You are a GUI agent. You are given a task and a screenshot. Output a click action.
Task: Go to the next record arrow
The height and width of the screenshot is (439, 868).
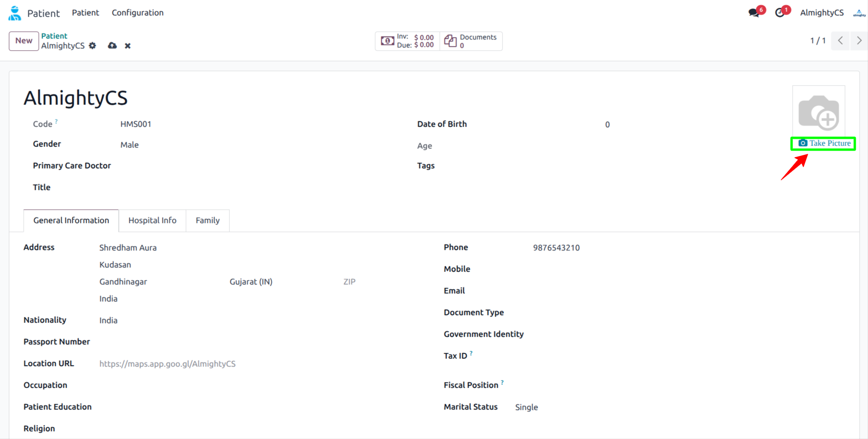click(x=859, y=41)
